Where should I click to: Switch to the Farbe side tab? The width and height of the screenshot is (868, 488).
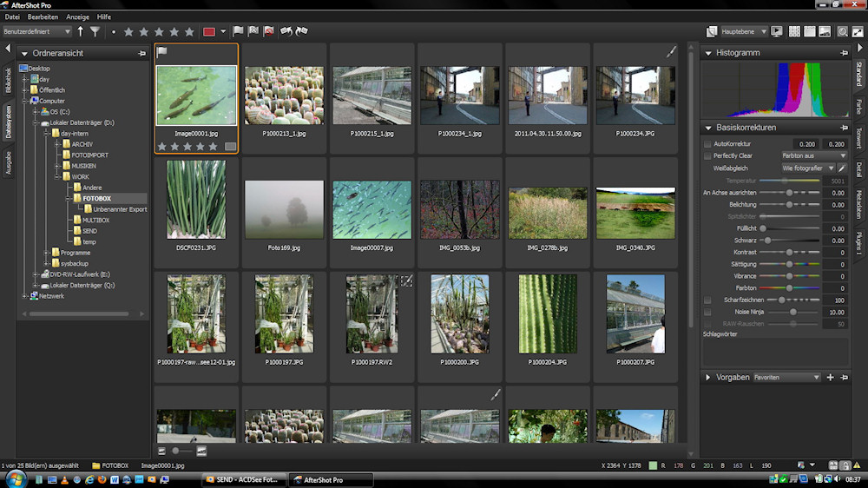858,106
